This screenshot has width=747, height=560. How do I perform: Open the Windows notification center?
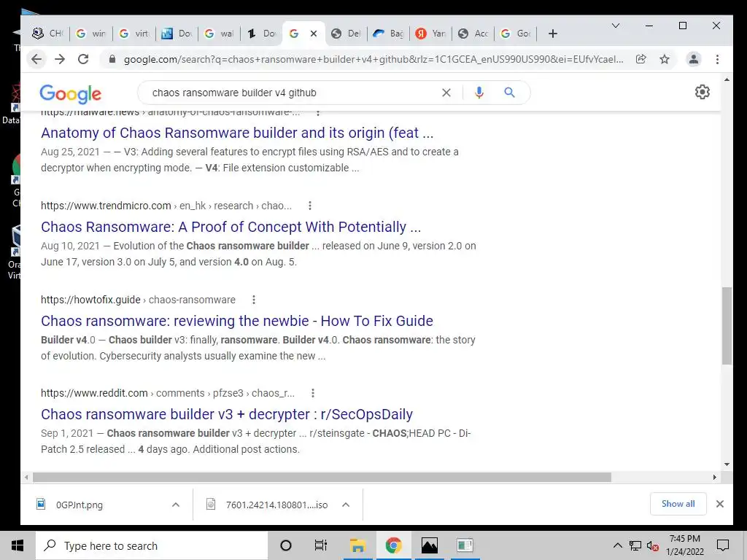723,545
